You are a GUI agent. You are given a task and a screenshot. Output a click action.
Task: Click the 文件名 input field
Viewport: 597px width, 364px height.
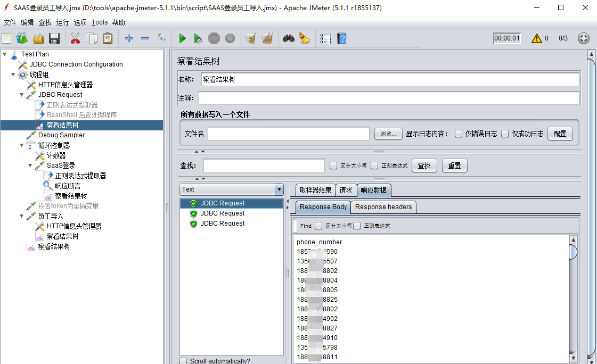[x=288, y=134]
